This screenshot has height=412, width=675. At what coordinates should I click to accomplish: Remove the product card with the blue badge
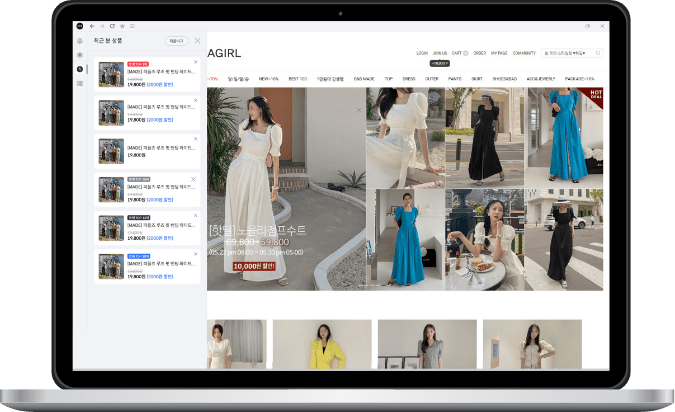pyautogui.click(x=195, y=254)
